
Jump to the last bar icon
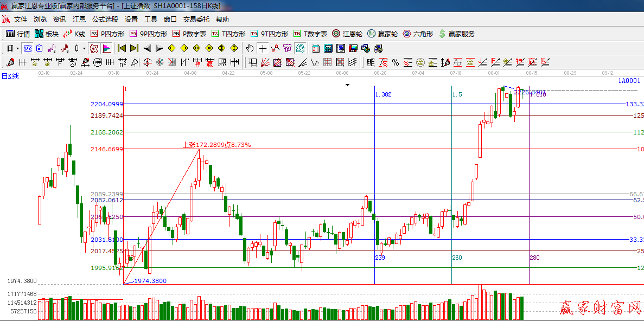tap(134, 48)
